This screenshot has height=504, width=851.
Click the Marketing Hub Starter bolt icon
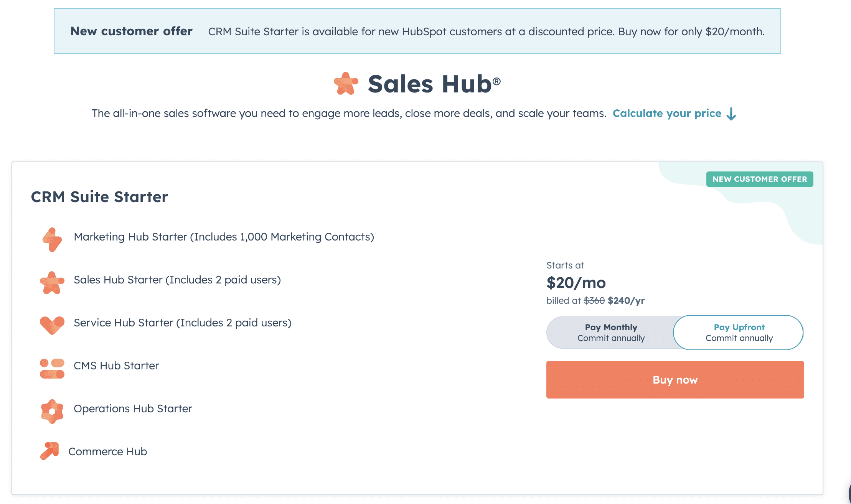coord(52,240)
